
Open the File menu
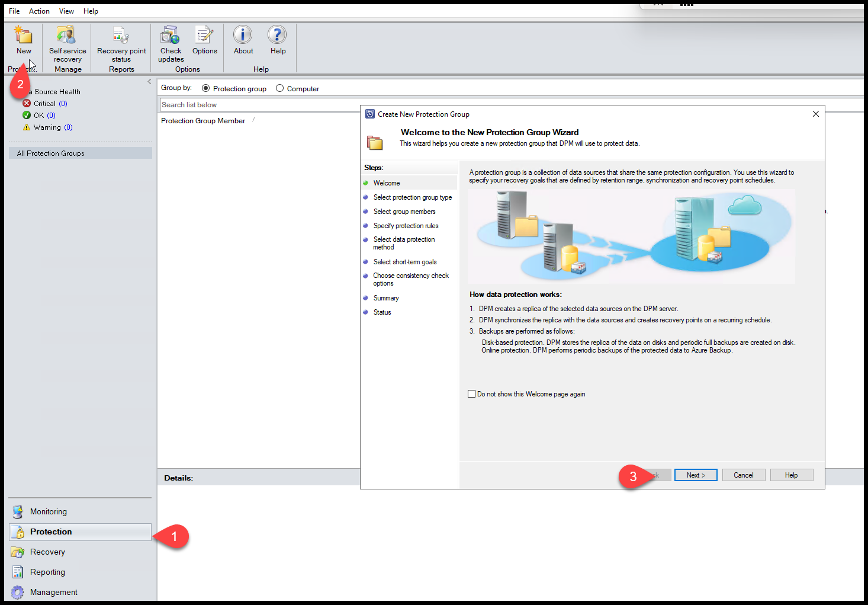(14, 11)
